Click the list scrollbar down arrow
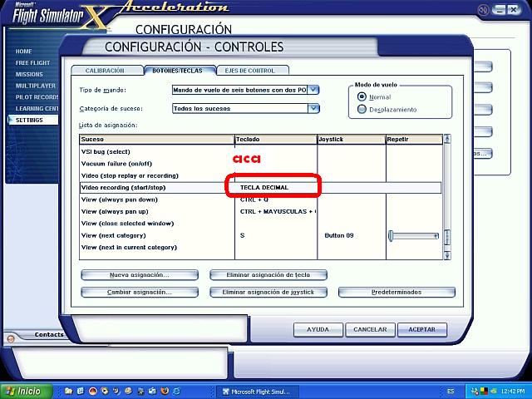532x399 pixels. (x=447, y=255)
